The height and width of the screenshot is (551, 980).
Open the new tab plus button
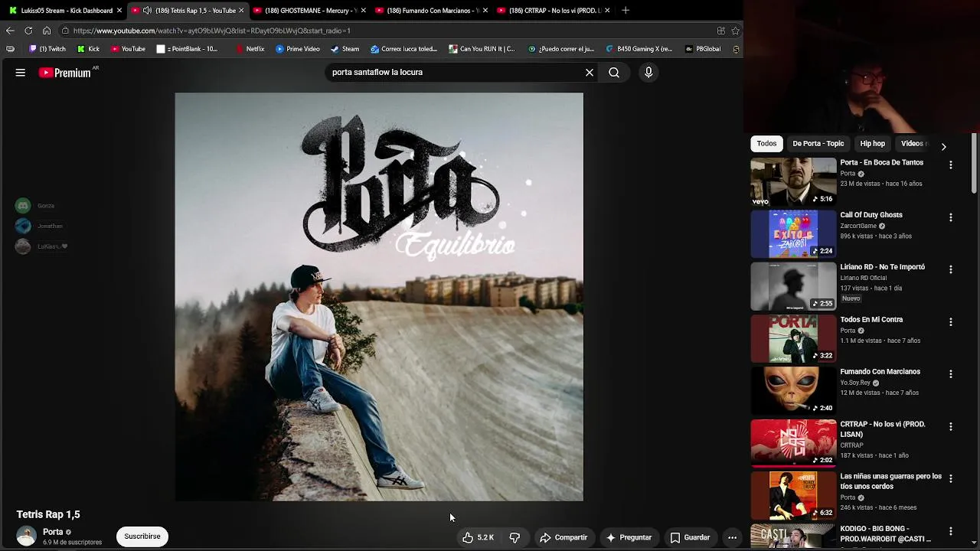pyautogui.click(x=626, y=10)
